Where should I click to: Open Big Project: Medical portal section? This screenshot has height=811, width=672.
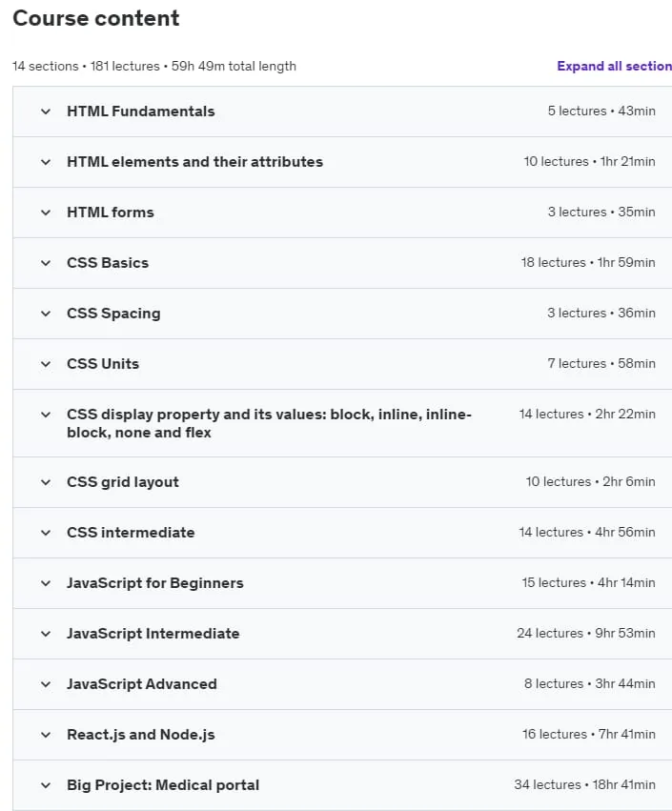click(x=163, y=785)
